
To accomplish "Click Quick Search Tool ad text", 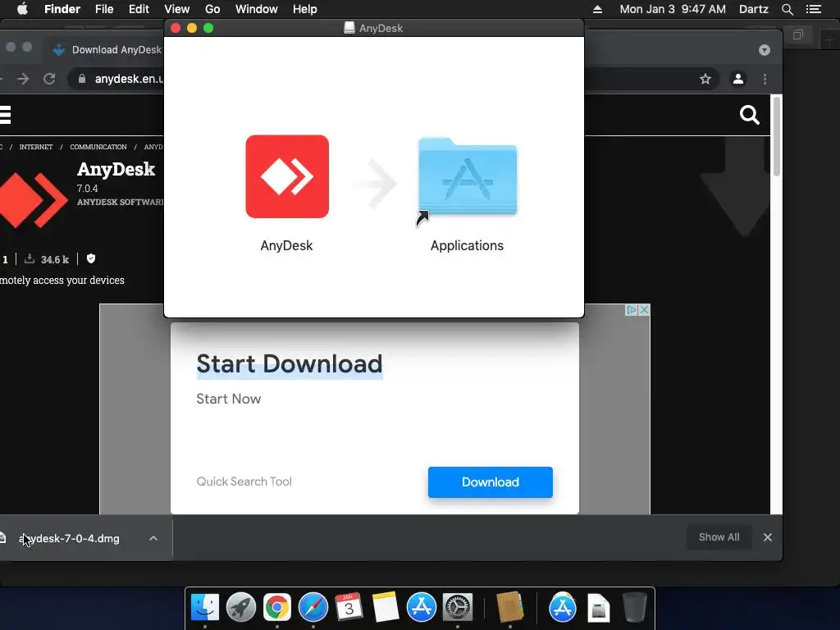I will 244,482.
